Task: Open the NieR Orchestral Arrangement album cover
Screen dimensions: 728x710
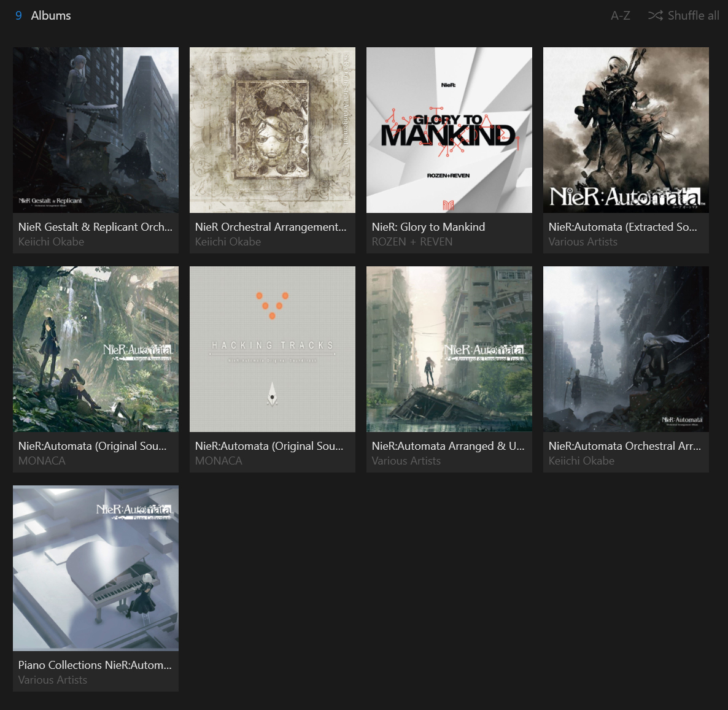Action: point(273,130)
